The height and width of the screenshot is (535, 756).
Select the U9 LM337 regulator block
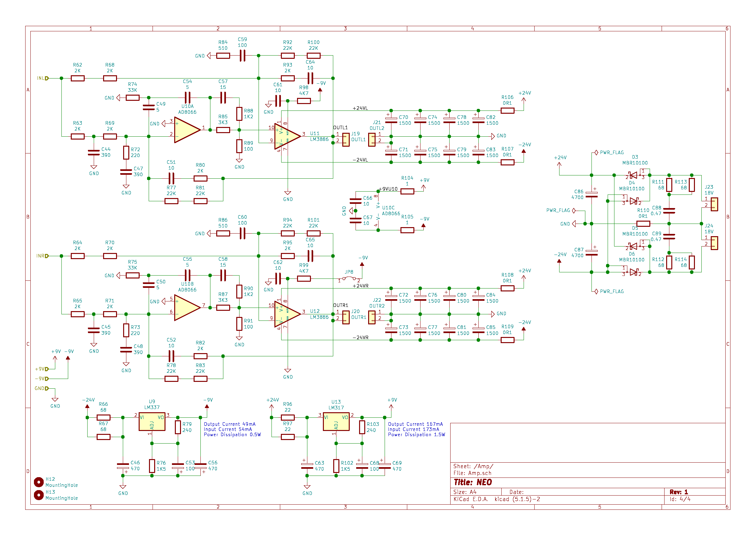click(152, 421)
